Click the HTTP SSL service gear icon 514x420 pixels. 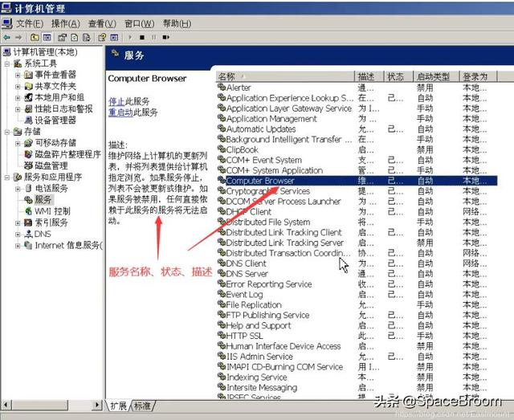(x=222, y=335)
